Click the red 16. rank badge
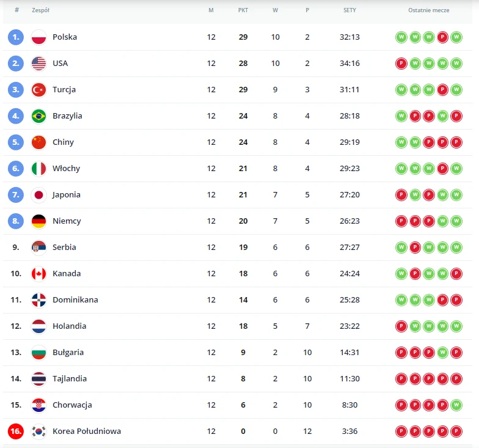Screen dimensions: 479x448 pyautogui.click(x=16, y=431)
